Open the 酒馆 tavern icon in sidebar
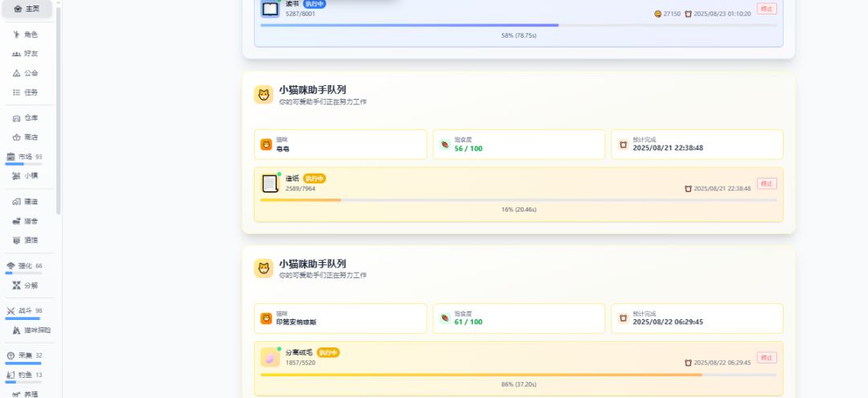Viewport: 868px width, 398px height. point(16,240)
